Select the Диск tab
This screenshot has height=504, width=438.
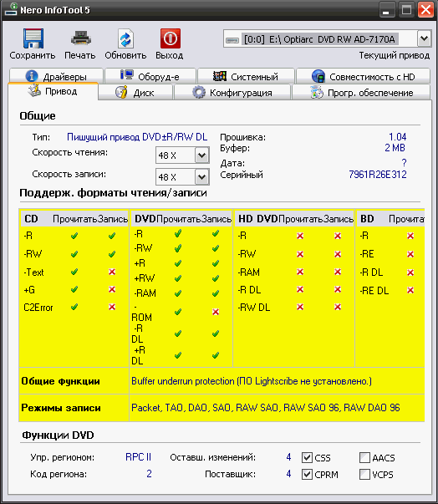(x=136, y=92)
